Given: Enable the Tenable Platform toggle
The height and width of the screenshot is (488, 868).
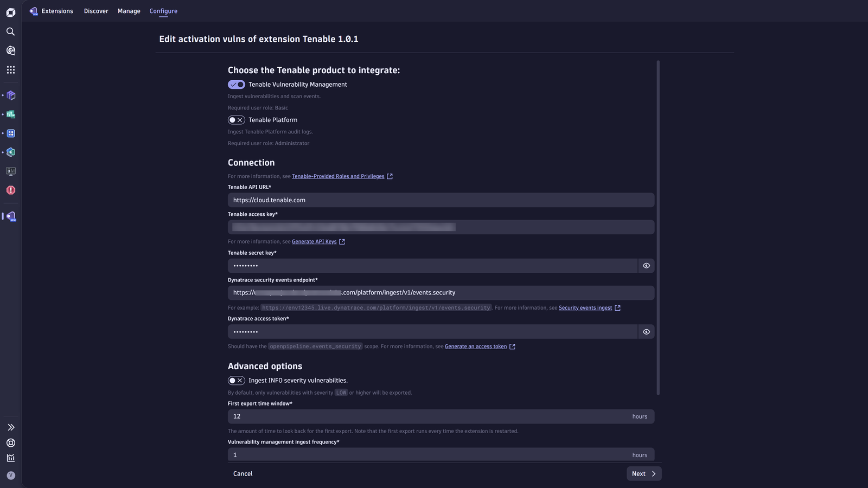Looking at the screenshot, I should [237, 120].
